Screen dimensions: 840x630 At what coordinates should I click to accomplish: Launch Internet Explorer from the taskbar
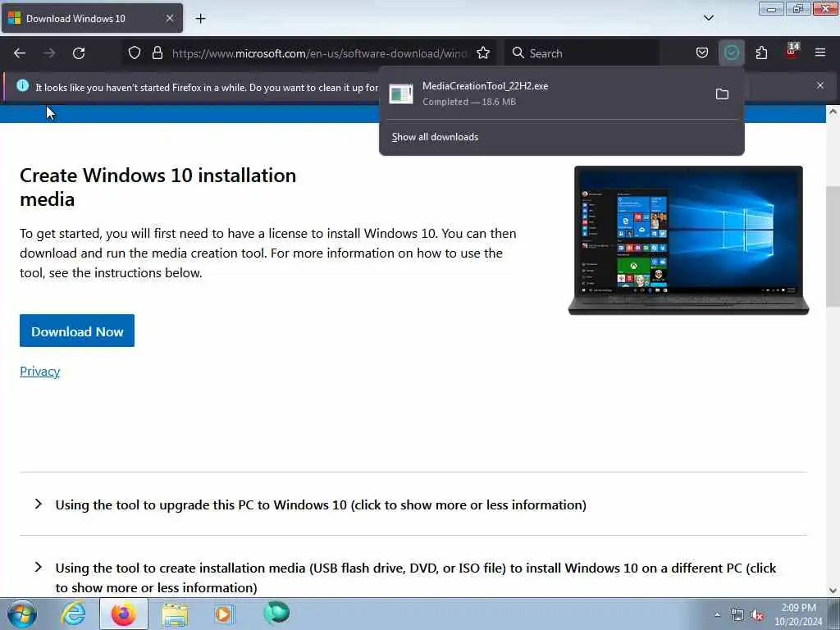(73, 614)
